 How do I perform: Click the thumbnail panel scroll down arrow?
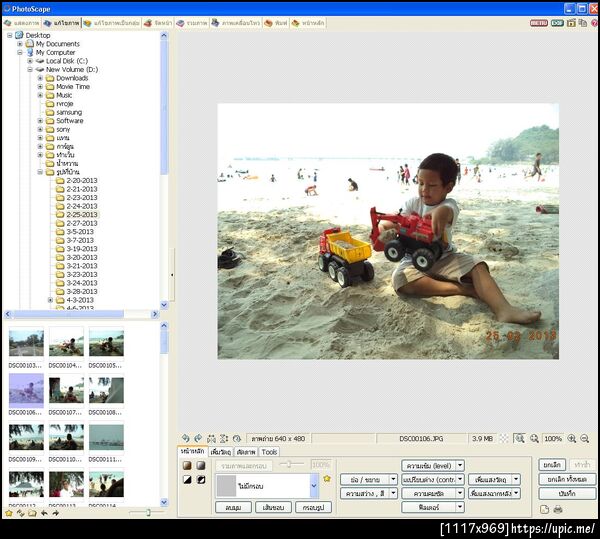(x=164, y=502)
